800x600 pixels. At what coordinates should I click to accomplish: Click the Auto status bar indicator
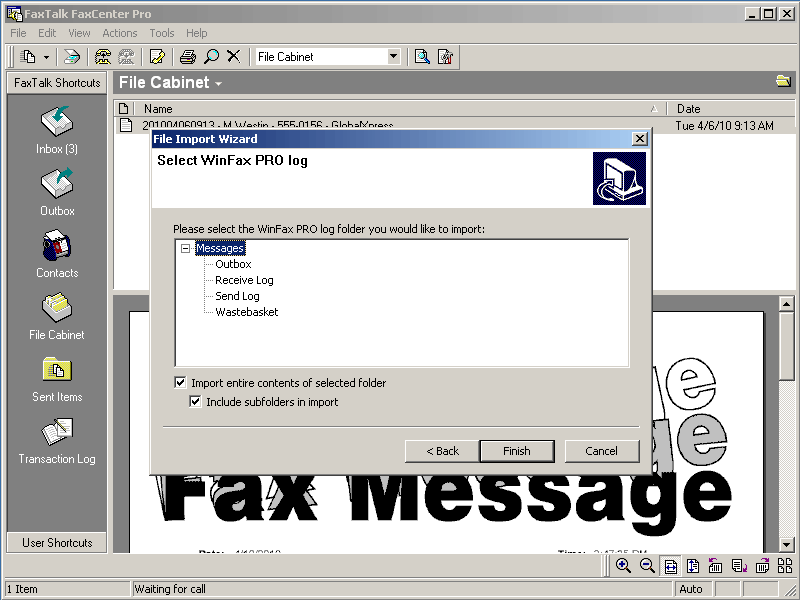click(691, 589)
